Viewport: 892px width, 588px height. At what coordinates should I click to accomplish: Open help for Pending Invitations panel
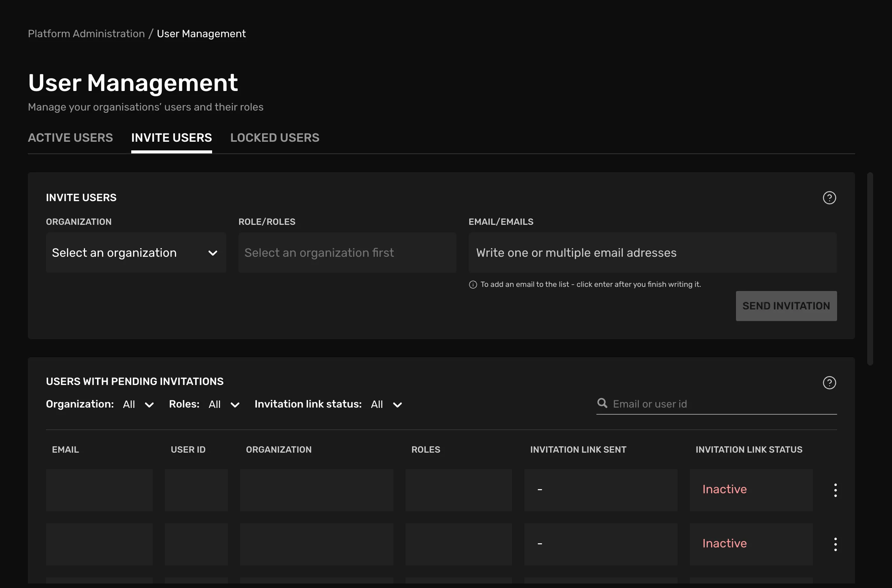click(x=829, y=383)
